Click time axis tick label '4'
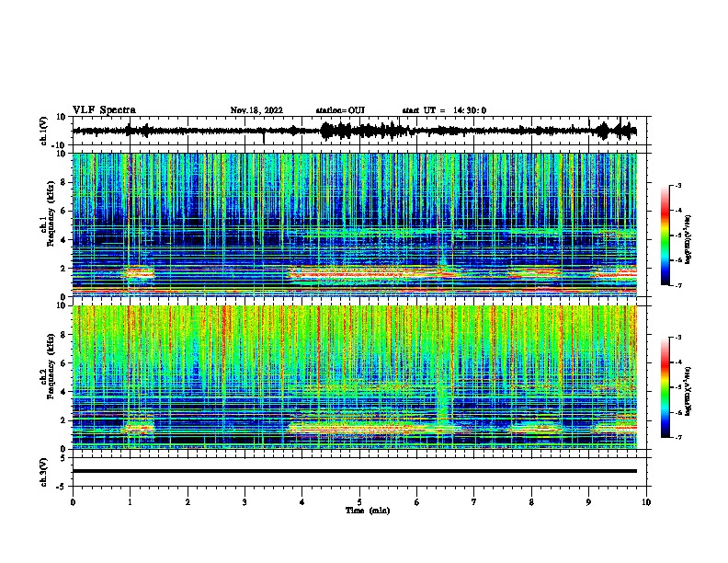 coord(302,502)
